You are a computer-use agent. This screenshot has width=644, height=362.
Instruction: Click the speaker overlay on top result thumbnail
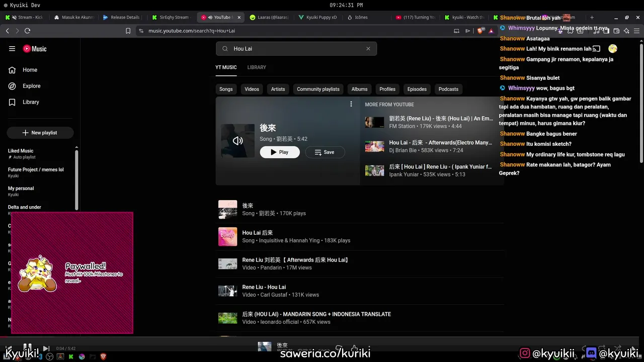[x=238, y=141]
